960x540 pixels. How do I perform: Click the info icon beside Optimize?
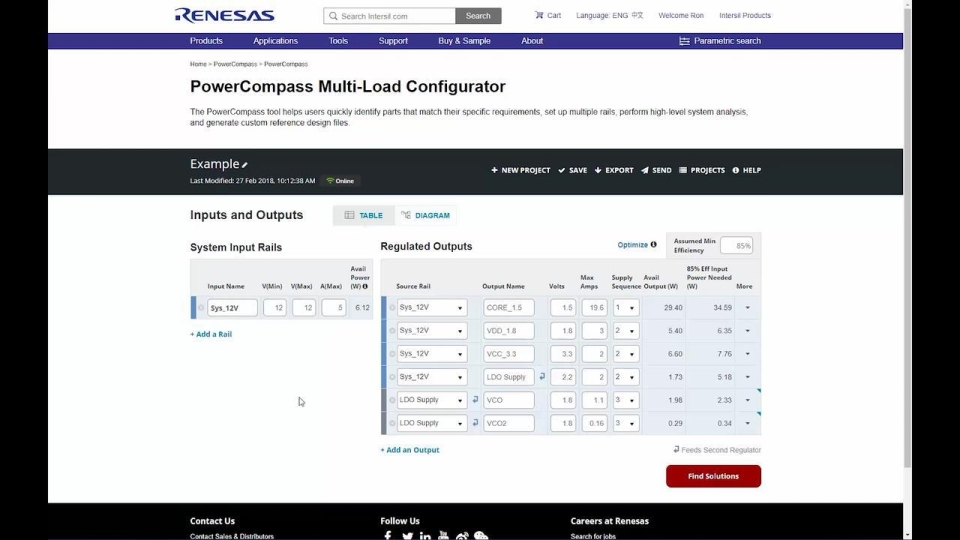(x=653, y=244)
